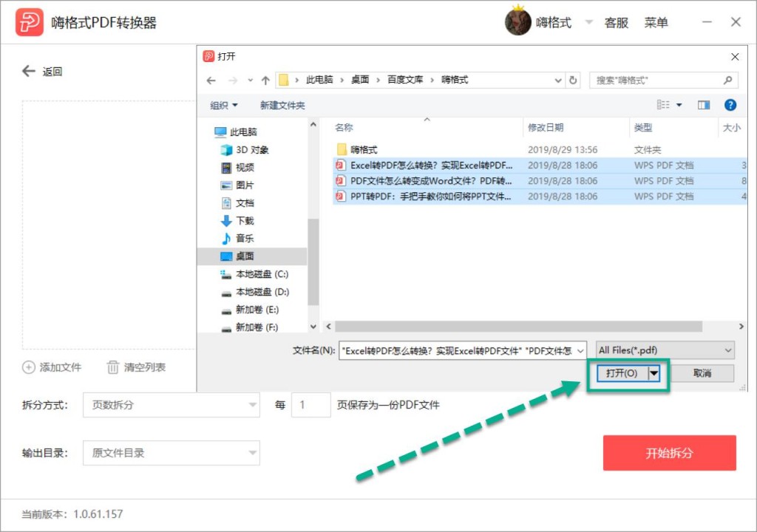This screenshot has width=757, height=532.
Task: Select the PPT转PDF file row
Action: pos(540,196)
